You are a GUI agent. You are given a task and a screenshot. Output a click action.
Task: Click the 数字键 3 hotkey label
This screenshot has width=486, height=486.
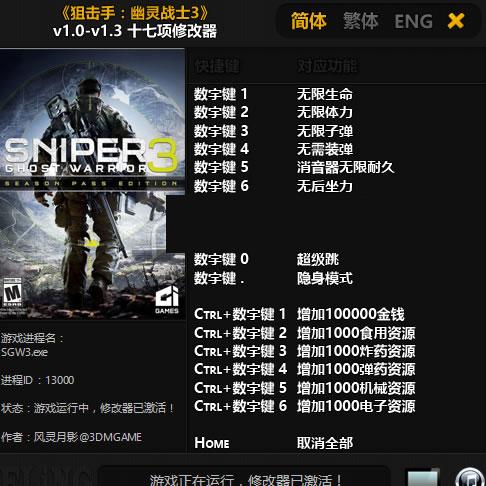[221, 131]
